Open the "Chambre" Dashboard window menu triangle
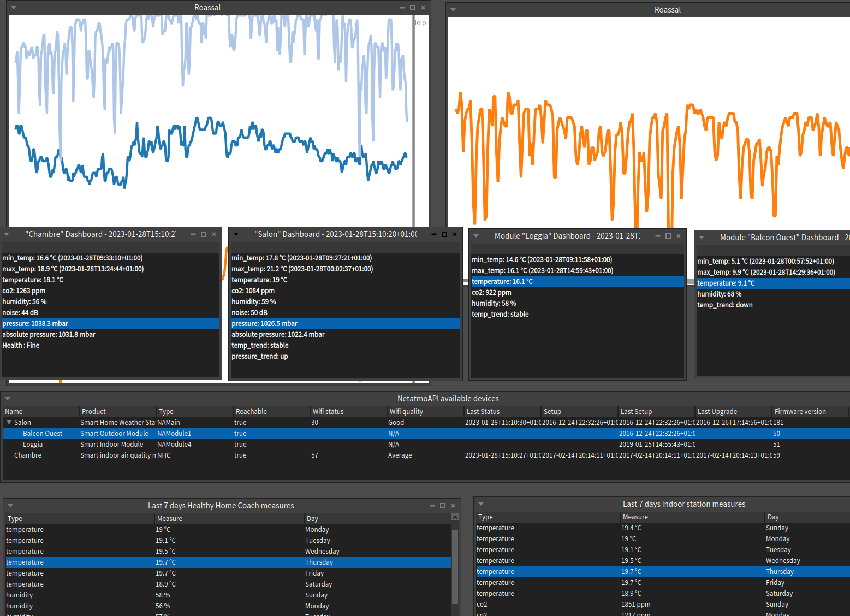 coord(7,234)
